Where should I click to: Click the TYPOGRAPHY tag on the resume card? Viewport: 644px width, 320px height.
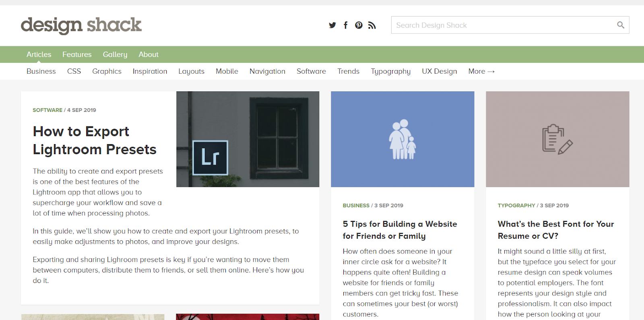coord(516,205)
